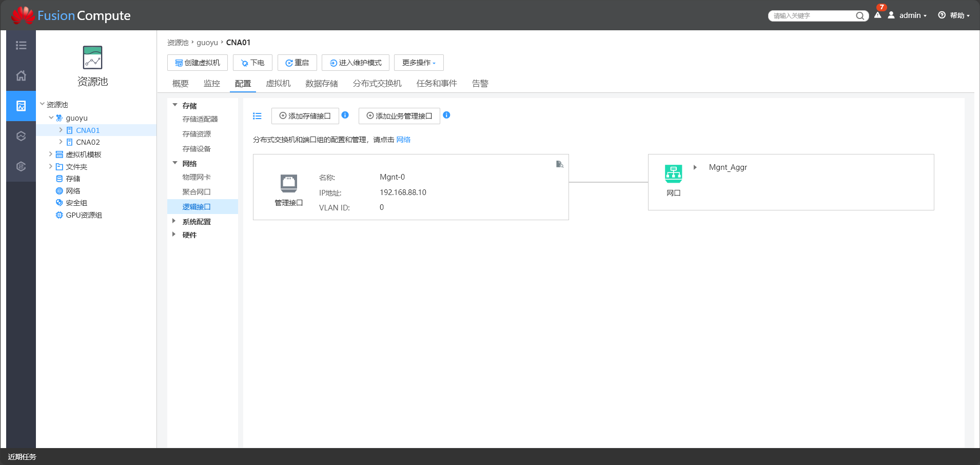Open the hexagon sidebar icon
Screen dimensions: 980x465
tap(21, 136)
